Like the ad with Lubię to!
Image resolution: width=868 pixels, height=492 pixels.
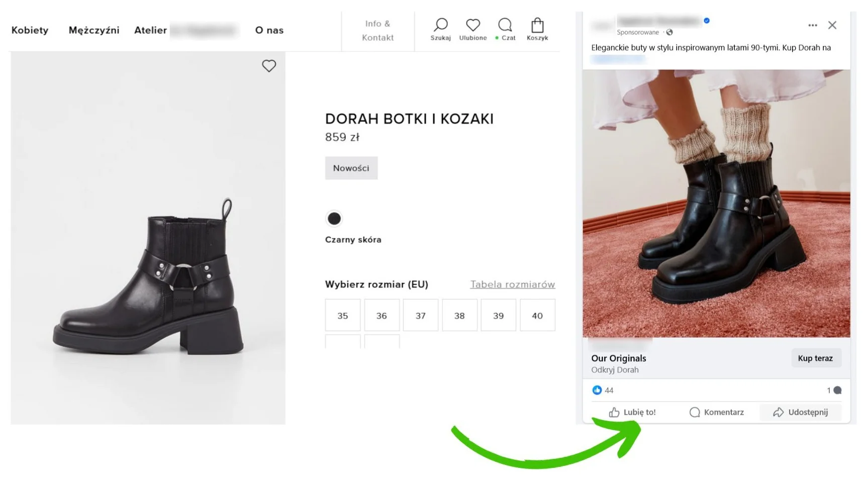[x=632, y=412]
